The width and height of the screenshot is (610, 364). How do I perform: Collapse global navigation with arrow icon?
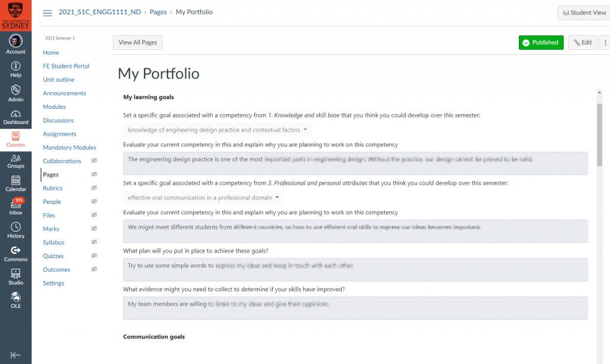[15, 354]
